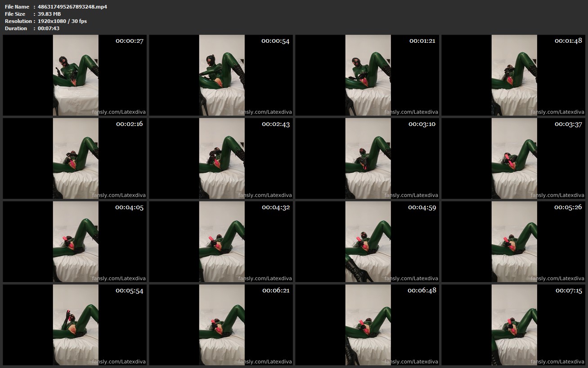Select the thumbnail frame stamped 00:00:54

click(221, 75)
